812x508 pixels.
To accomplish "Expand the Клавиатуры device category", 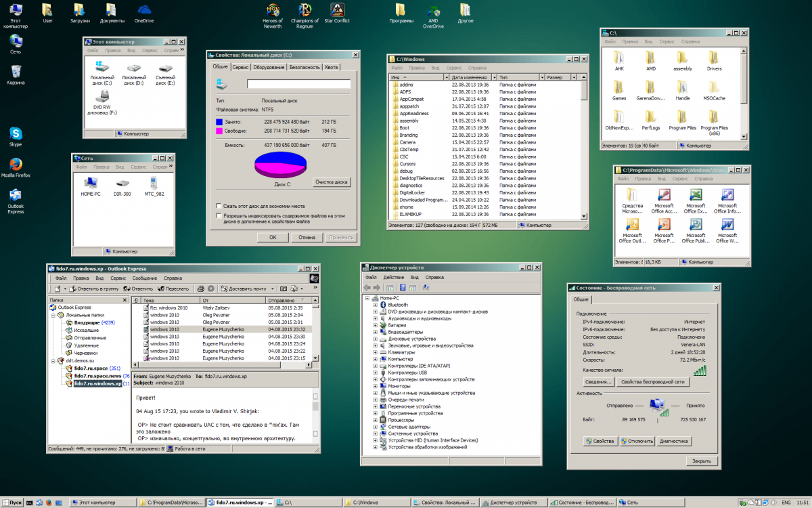I will coord(375,352).
